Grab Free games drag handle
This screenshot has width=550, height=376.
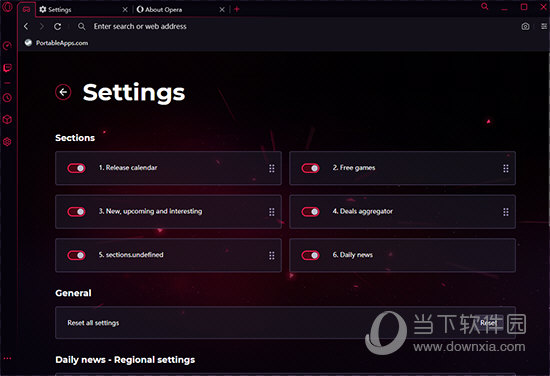click(505, 168)
